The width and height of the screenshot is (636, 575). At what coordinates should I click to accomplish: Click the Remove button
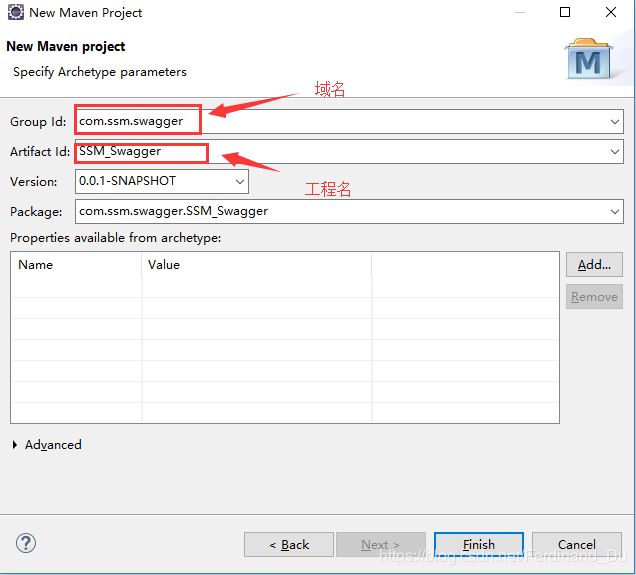[x=594, y=297]
